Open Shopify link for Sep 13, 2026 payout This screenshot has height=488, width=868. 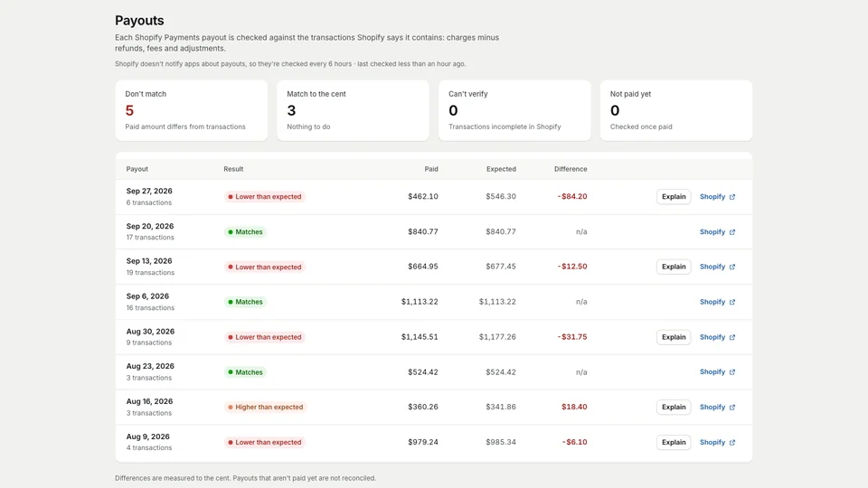point(717,267)
